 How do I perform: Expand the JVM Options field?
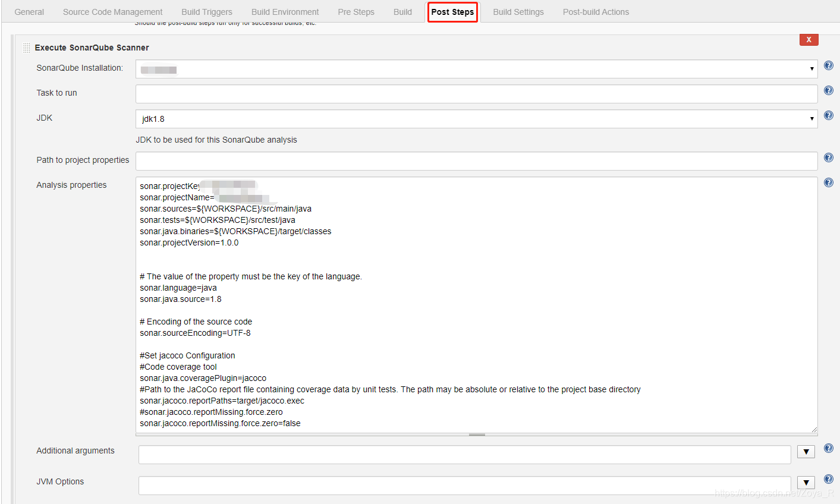[x=806, y=483]
